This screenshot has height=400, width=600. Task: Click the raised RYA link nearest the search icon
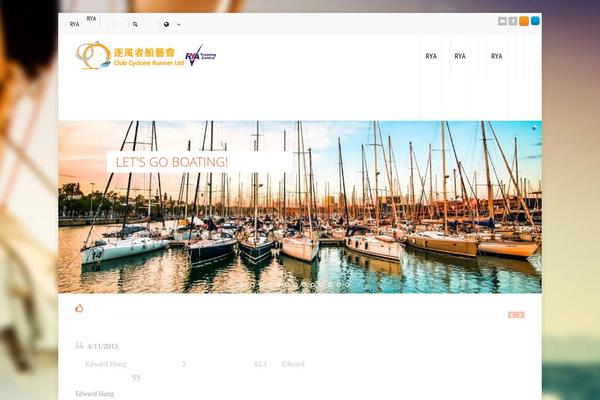(91, 19)
